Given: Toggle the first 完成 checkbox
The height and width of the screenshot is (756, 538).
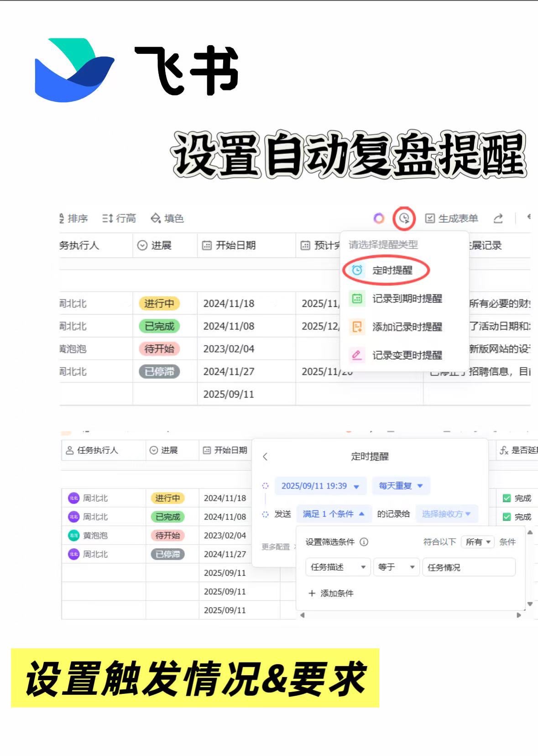Looking at the screenshot, I should [507, 498].
